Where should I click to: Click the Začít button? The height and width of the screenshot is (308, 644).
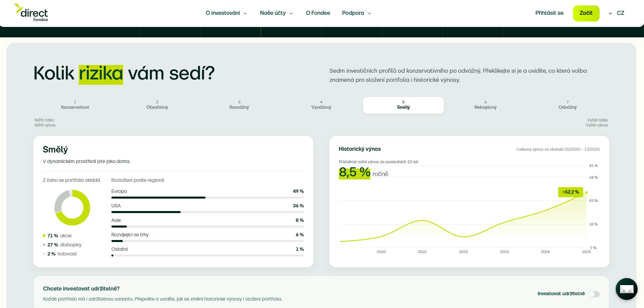(586, 13)
